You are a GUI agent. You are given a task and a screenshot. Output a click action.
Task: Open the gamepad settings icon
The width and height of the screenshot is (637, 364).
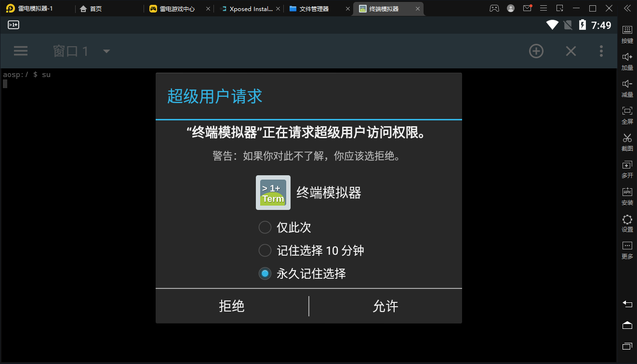pyautogui.click(x=494, y=8)
